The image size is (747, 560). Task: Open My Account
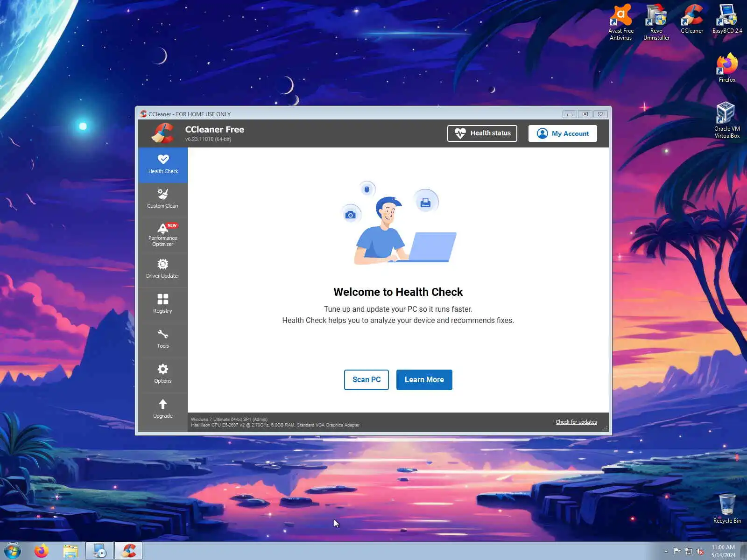tap(563, 133)
